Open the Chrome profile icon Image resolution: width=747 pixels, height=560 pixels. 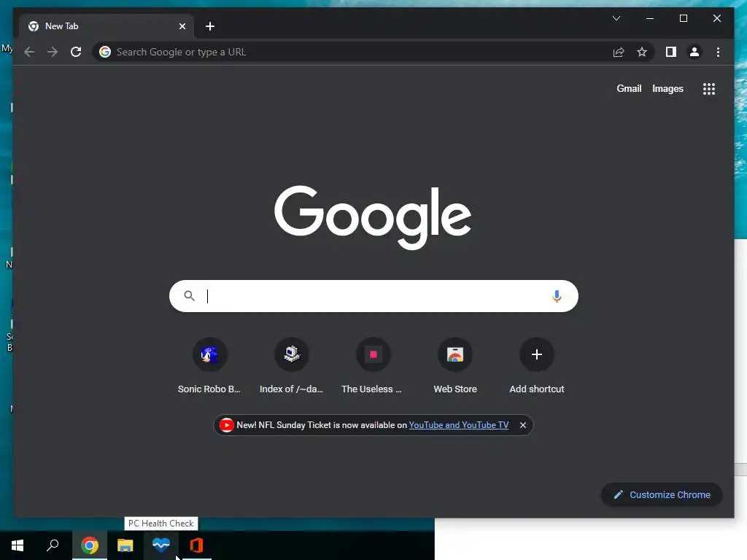coord(694,52)
